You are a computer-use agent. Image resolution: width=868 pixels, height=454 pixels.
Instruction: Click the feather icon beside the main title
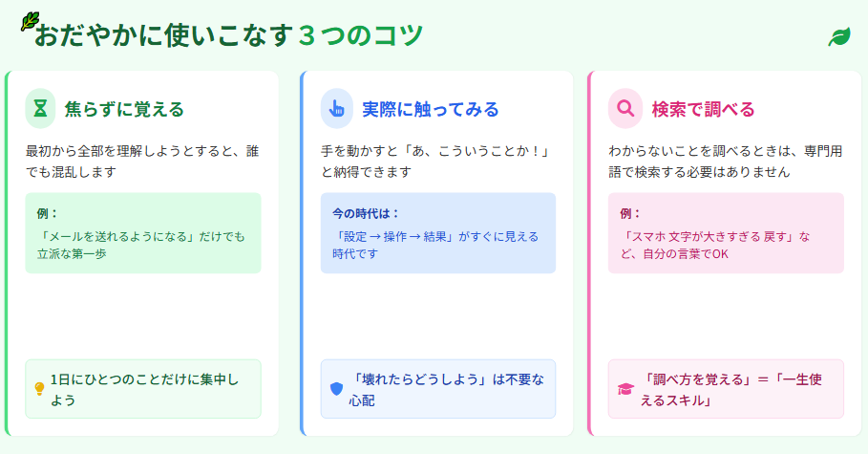point(30,18)
